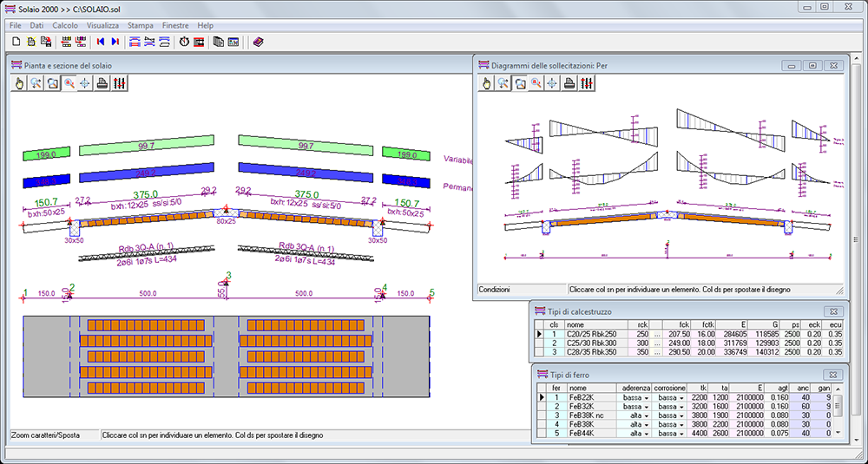Click the previous (left blue arrow) navigation icon
The image size is (868, 464).
point(100,42)
